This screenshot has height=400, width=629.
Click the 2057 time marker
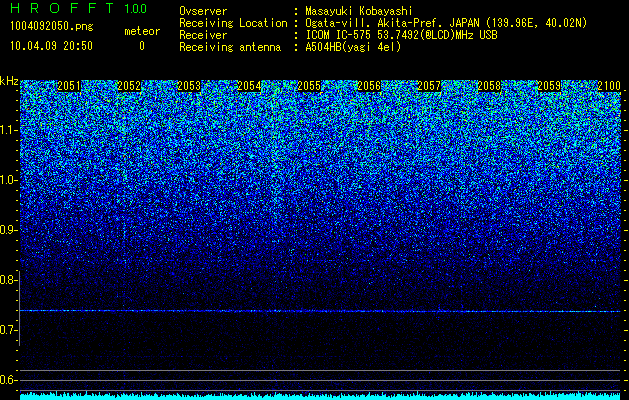[x=429, y=86]
